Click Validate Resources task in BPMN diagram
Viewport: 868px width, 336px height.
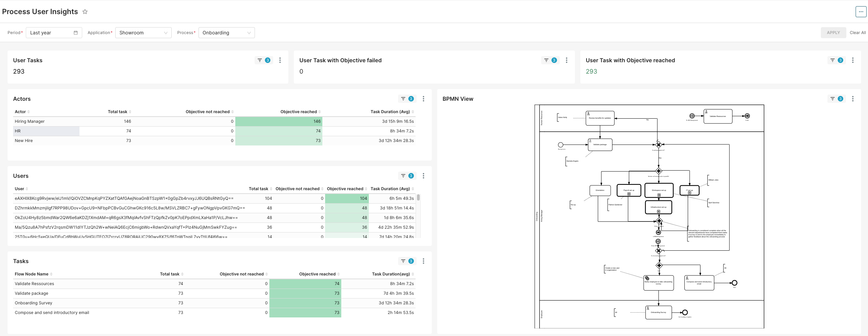click(x=718, y=116)
